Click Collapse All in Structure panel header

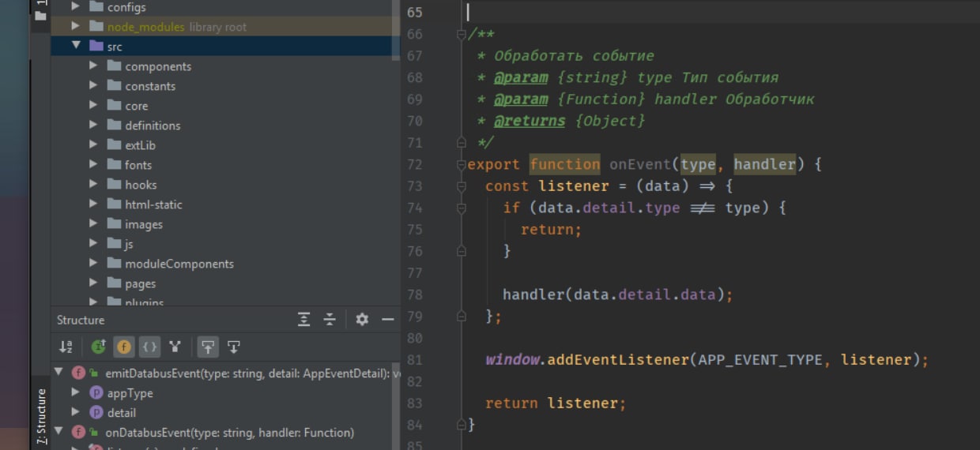[330, 320]
